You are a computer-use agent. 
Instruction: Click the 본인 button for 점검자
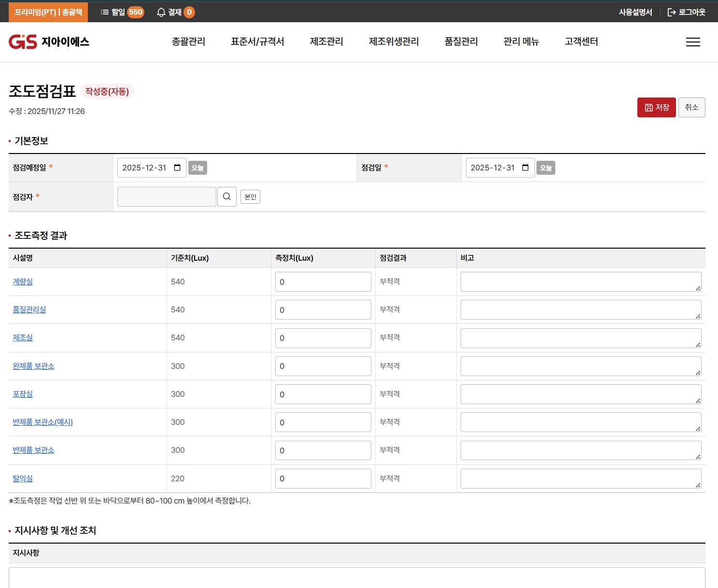tap(250, 197)
